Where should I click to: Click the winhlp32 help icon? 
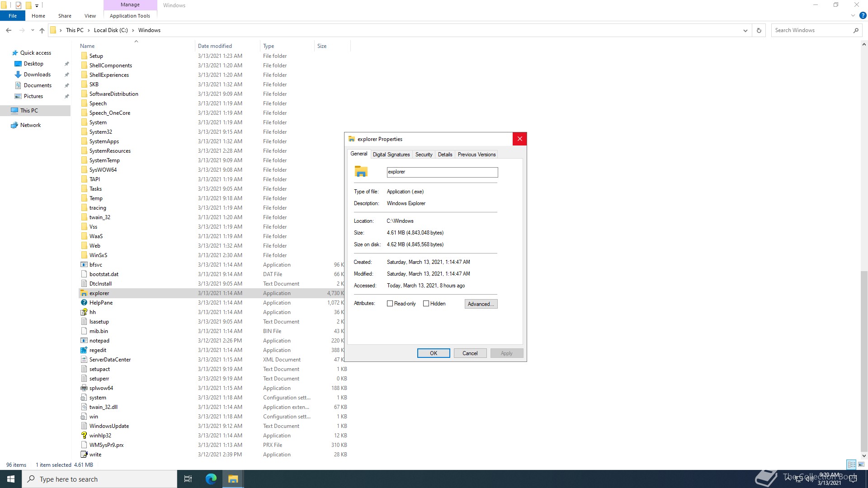[84, 436]
